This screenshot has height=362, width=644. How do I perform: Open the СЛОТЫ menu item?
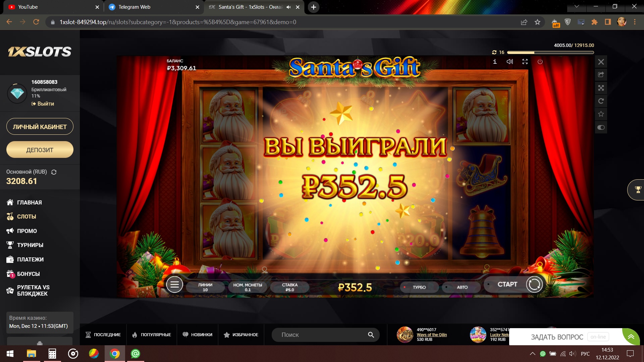coord(26,217)
